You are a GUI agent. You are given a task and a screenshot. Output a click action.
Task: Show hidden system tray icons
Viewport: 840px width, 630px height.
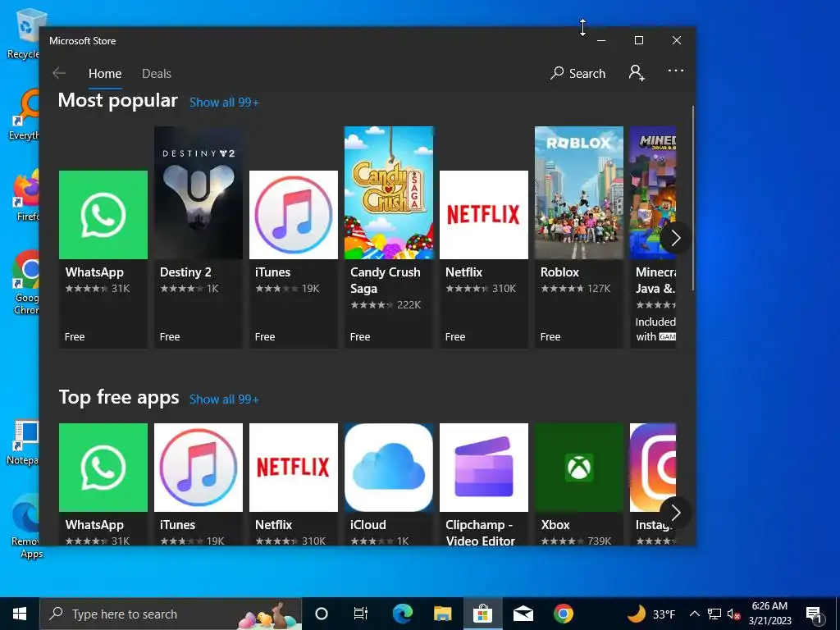(694, 614)
